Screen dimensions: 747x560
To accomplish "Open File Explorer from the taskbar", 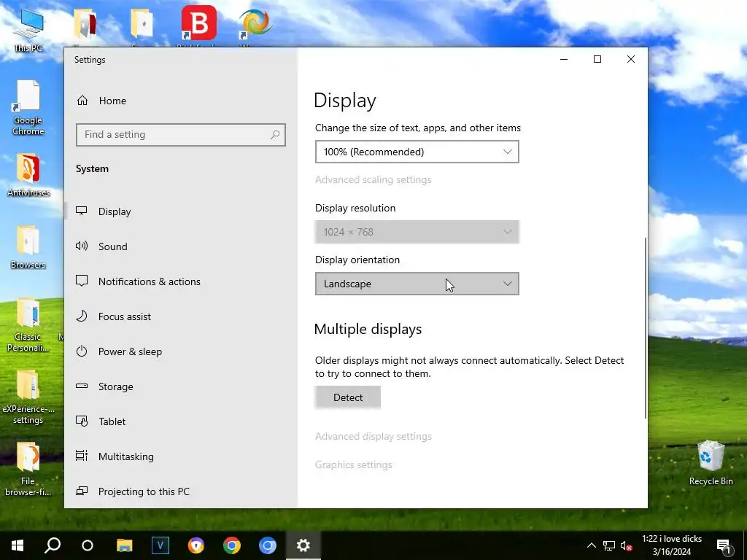I will 124,545.
